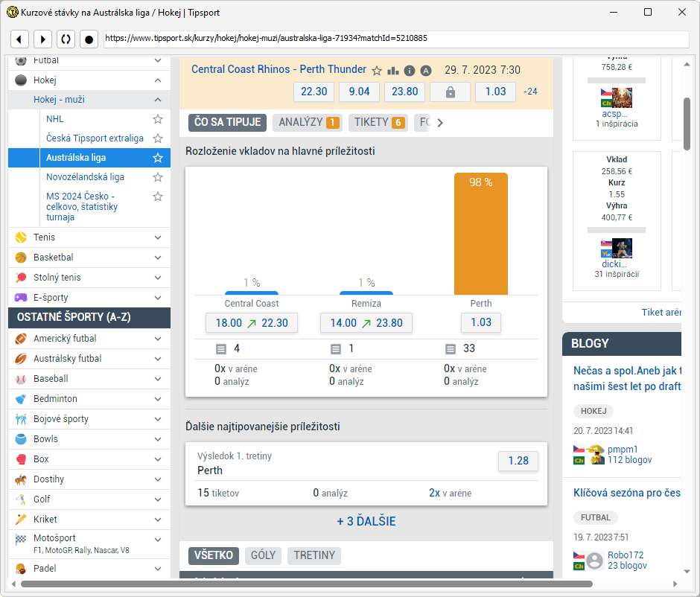Reload the page with refresh button
Screen dimensions: 700x597
click(x=66, y=39)
